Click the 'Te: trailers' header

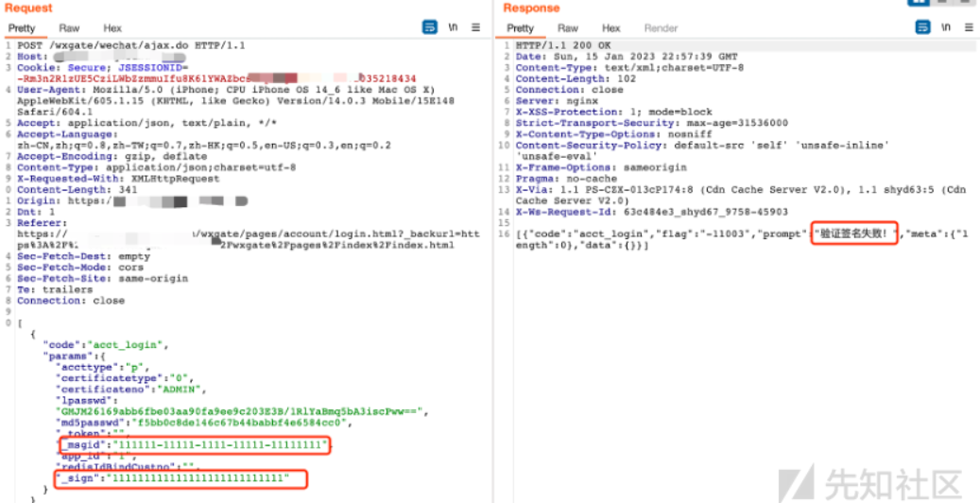(x=55, y=289)
